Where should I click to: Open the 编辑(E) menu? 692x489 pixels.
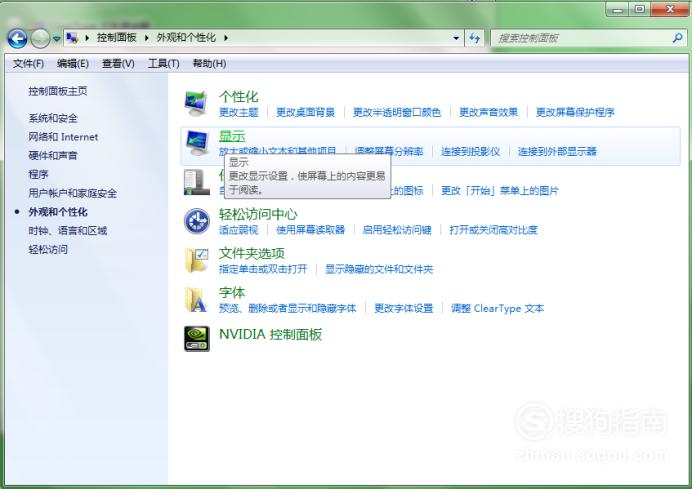click(x=73, y=64)
